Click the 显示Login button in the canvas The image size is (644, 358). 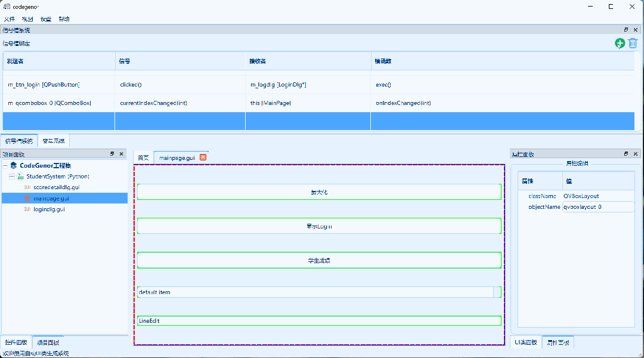point(319,226)
